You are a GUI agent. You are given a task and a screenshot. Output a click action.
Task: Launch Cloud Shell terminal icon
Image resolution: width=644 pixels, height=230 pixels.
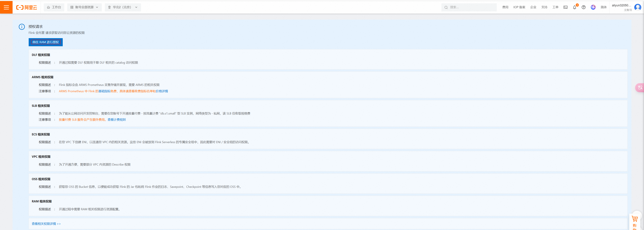pyautogui.click(x=566, y=7)
